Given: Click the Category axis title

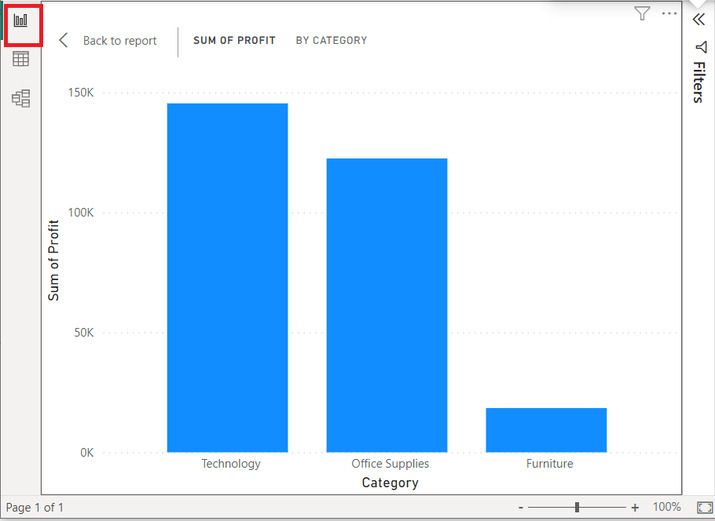Looking at the screenshot, I should pos(390,483).
